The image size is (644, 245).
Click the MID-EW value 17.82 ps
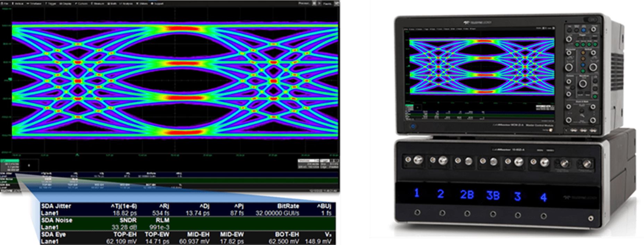(x=232, y=241)
